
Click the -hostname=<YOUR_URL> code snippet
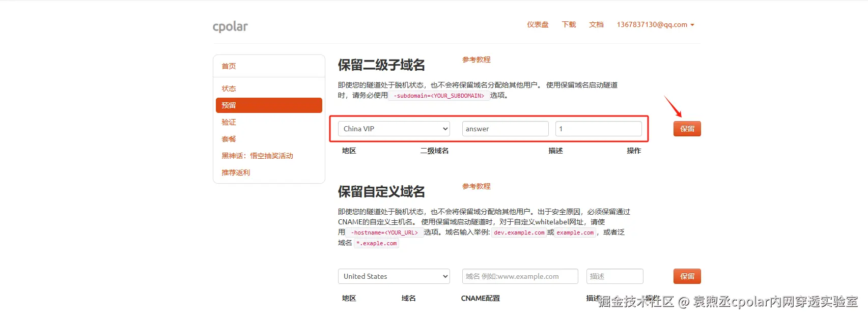tap(384, 233)
